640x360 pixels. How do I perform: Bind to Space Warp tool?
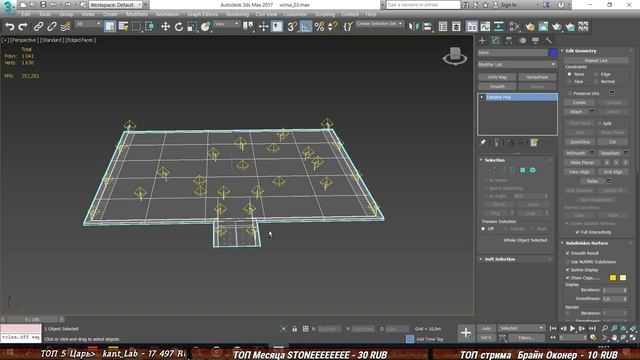[65, 27]
